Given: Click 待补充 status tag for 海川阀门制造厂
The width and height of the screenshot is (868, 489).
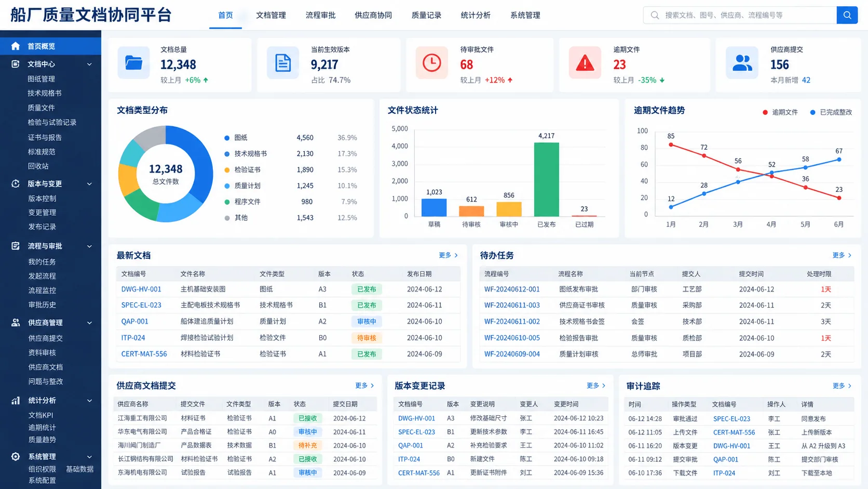Looking at the screenshot, I should click(x=307, y=445).
